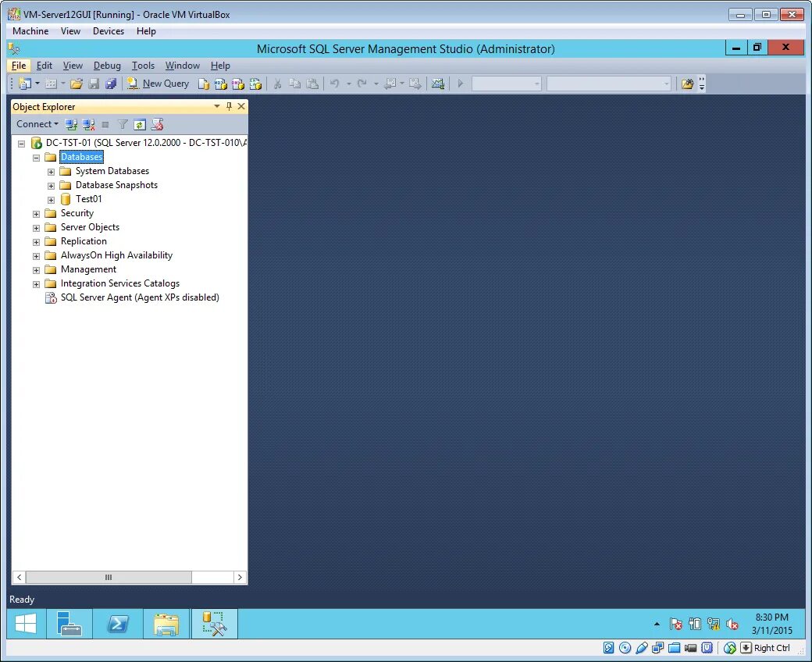The height and width of the screenshot is (662, 812).
Task: Expand the Test01 database node
Action: click(x=51, y=200)
